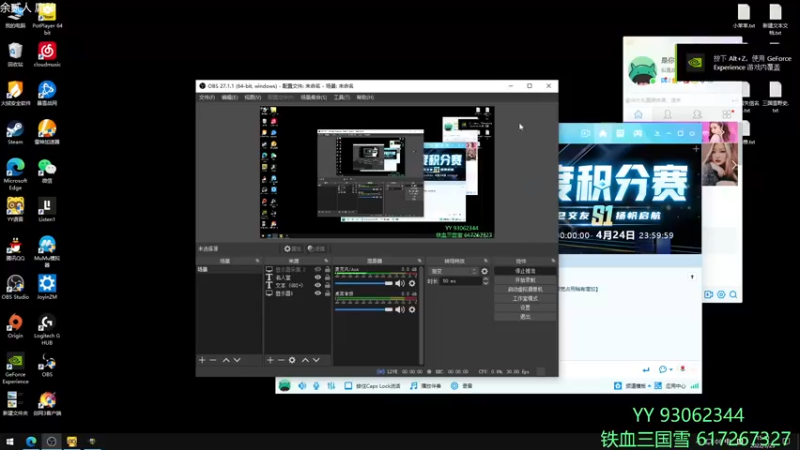Image resolution: width=800 pixels, height=450 pixels.
Task: Open Origin desktop icon
Action: point(15,327)
